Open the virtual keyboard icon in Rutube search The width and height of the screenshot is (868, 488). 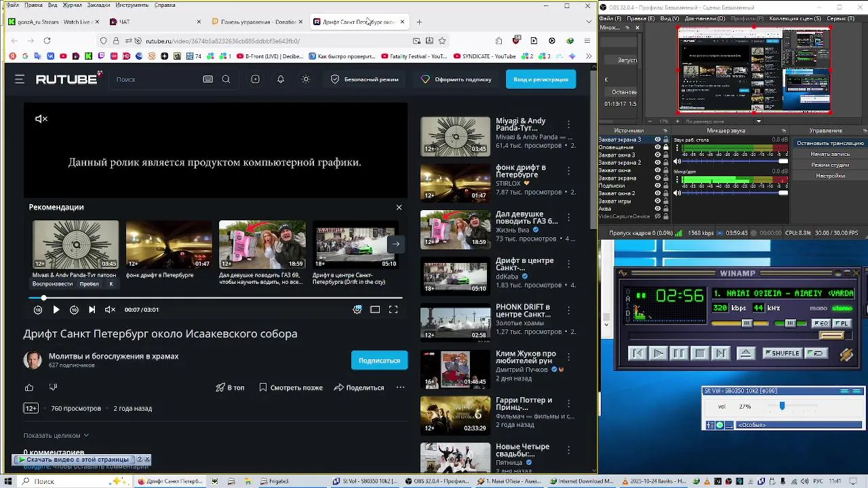[x=208, y=79]
